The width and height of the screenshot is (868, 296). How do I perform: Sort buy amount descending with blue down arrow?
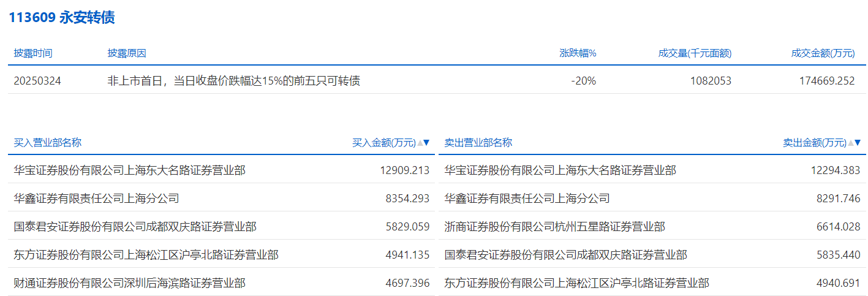click(427, 143)
